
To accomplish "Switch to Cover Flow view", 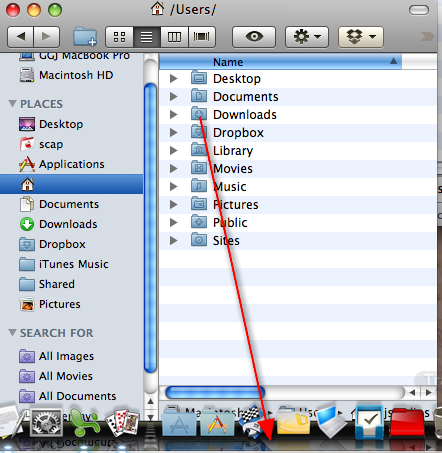I will (202, 37).
